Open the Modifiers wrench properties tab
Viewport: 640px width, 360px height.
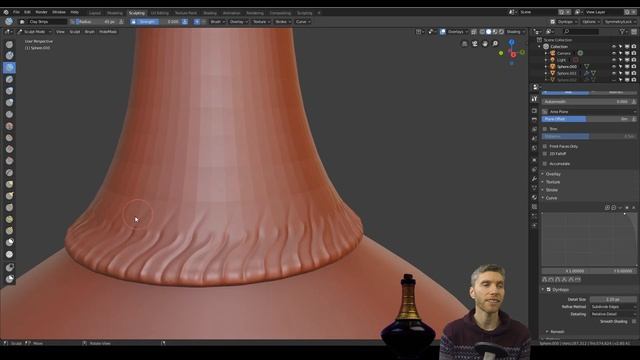[534, 179]
